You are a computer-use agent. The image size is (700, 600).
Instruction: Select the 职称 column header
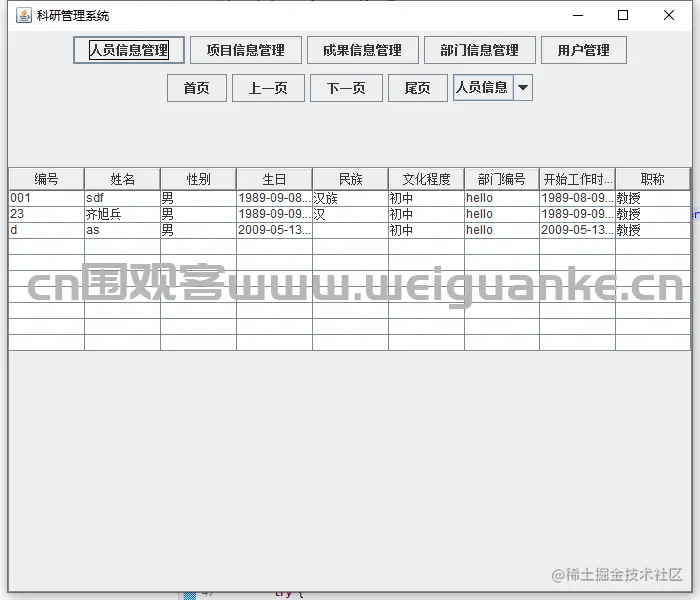653,179
